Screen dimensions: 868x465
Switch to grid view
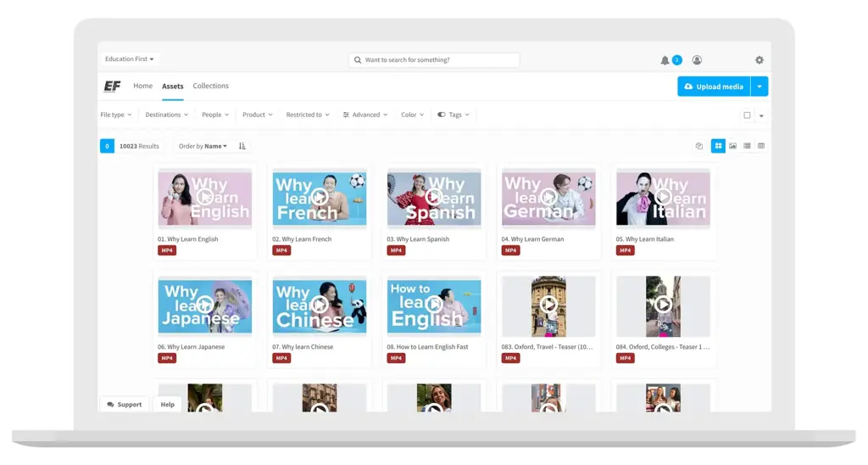(x=718, y=146)
